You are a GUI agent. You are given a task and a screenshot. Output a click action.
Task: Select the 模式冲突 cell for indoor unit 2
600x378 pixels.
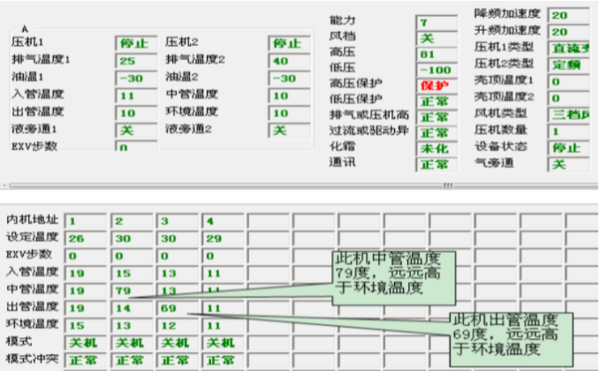[x=132, y=360]
